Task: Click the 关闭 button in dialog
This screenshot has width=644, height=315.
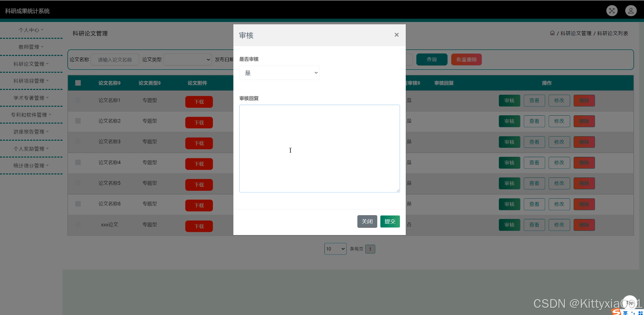Action: click(x=367, y=221)
